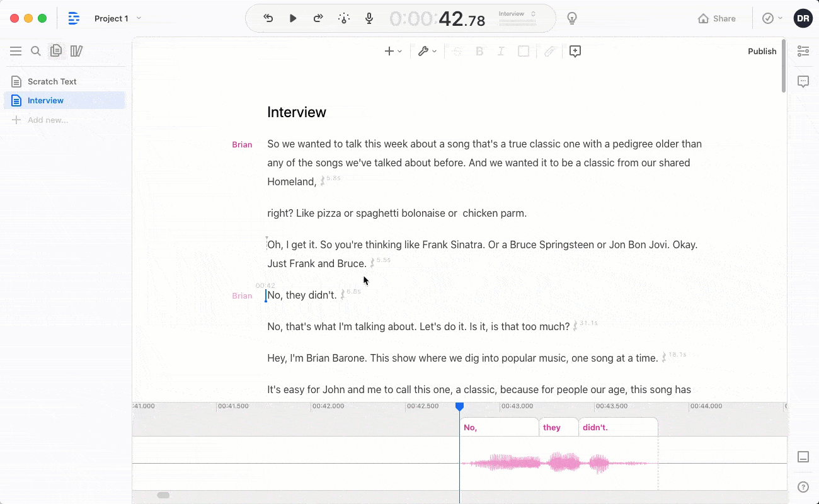
Task: Click the script vertical scrollbar thumb
Action: click(x=784, y=66)
